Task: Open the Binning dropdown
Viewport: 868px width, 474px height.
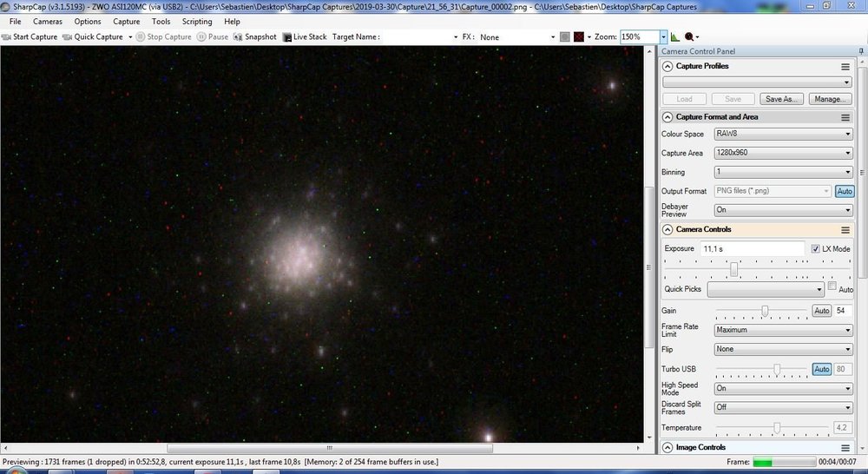Action: tap(783, 172)
